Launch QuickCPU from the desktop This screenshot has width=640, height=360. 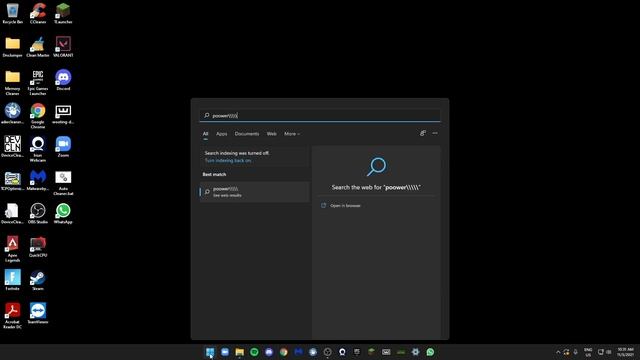click(38, 247)
